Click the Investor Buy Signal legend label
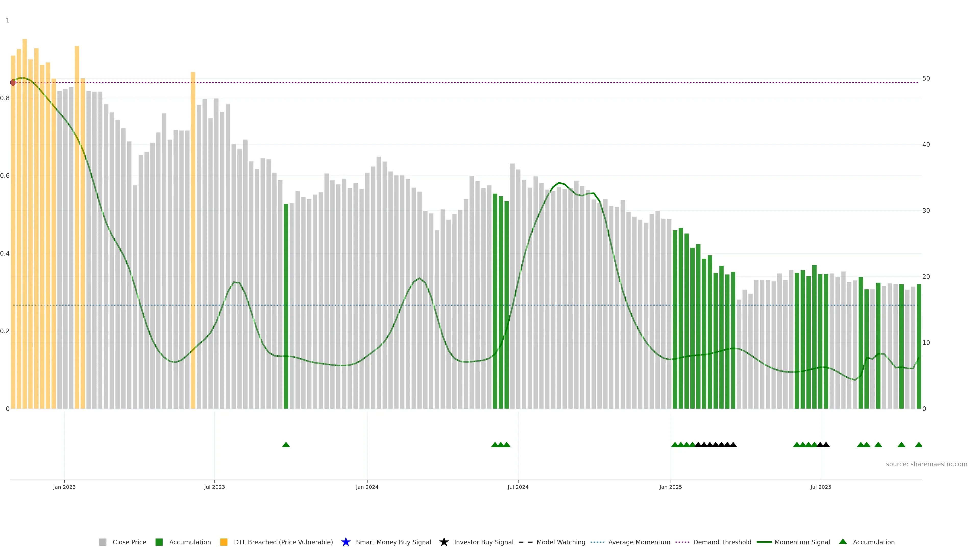This screenshot has width=980, height=551. click(484, 542)
